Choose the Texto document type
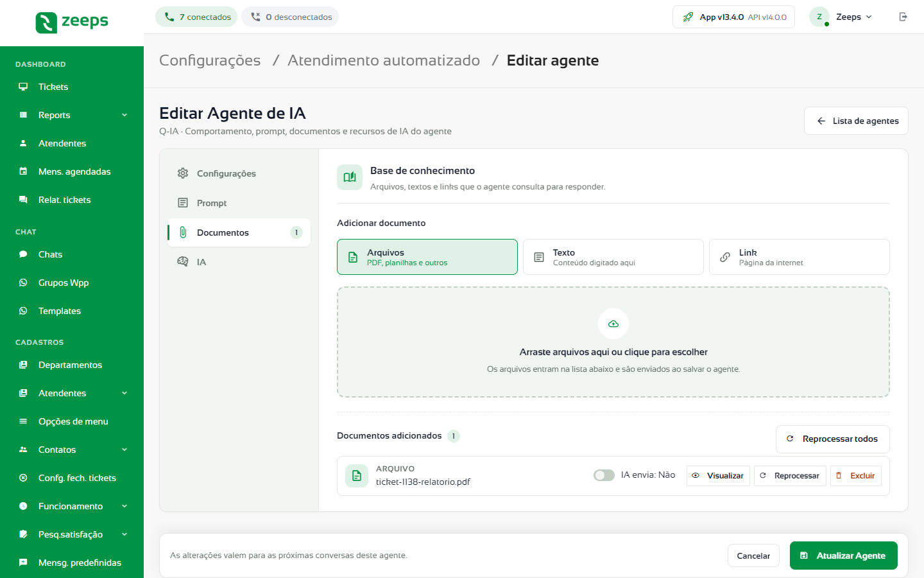The image size is (924, 578). (613, 257)
